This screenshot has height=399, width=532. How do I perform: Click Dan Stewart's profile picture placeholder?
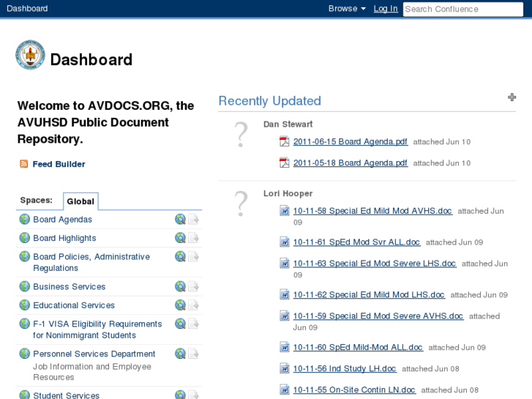[x=241, y=135]
